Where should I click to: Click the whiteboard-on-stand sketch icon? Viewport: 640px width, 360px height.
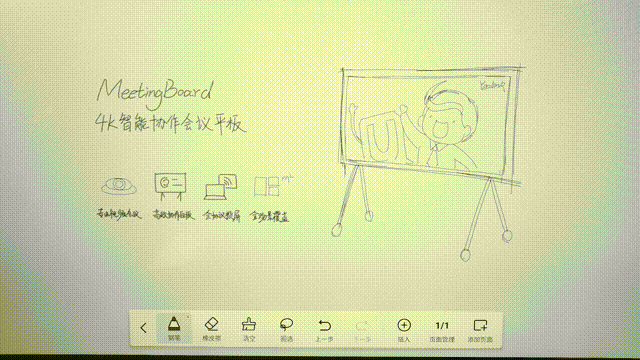point(170,187)
